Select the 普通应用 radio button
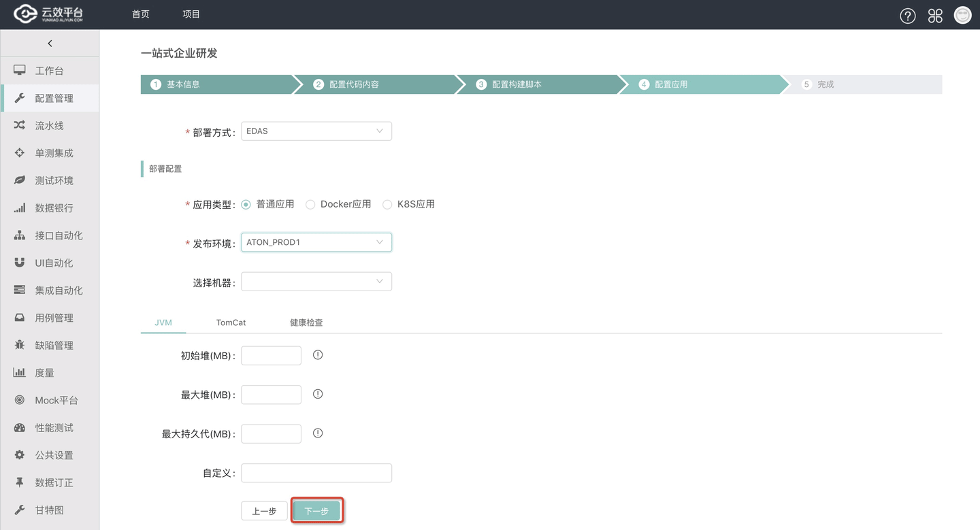Screen dimensions: 980x530 coord(246,204)
